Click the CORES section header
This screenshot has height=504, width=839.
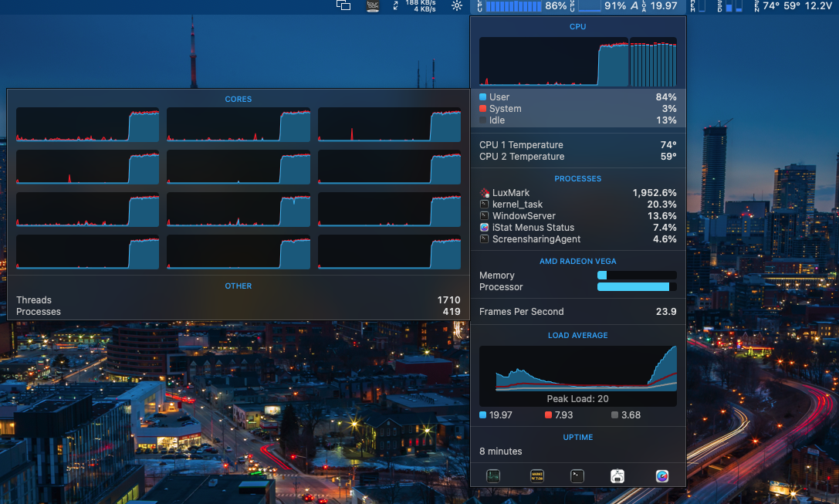tap(238, 99)
